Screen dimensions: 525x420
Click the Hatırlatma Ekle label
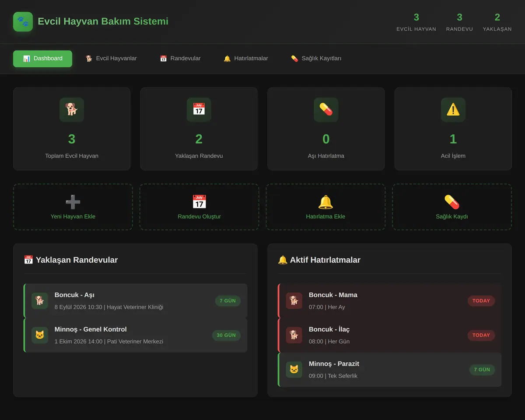pos(325,216)
